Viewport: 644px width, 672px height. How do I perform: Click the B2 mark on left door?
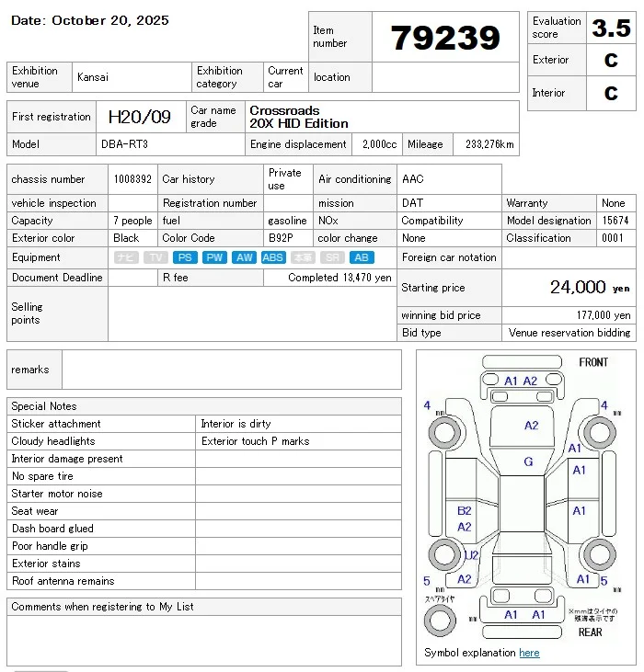click(x=465, y=510)
